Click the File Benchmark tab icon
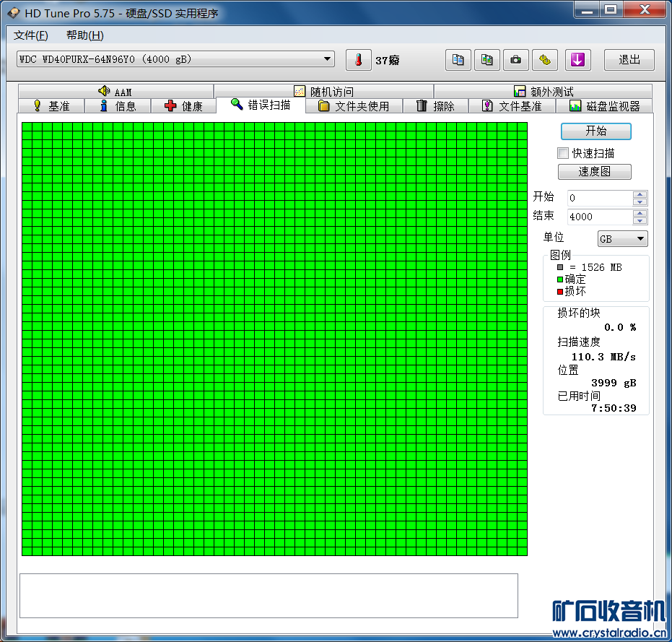Screen dimensions: 672x642 [487, 105]
